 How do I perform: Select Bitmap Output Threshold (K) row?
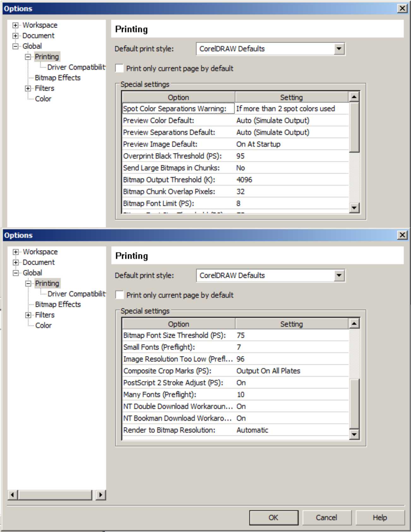(x=235, y=180)
